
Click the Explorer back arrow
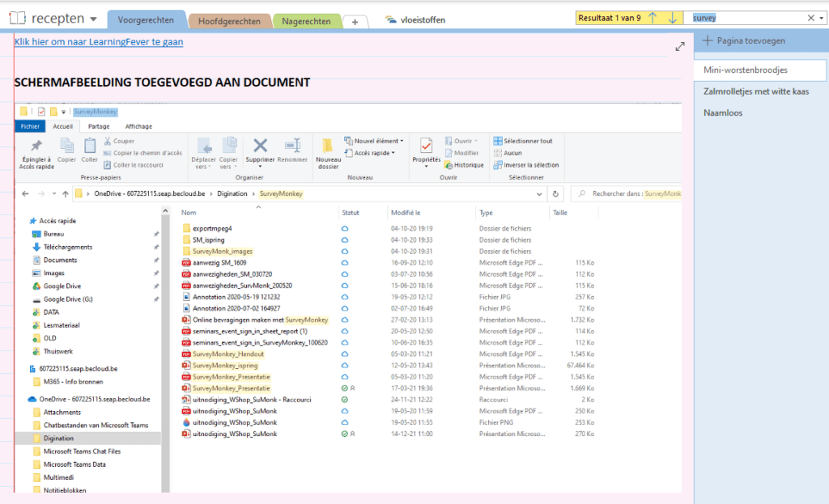coord(25,194)
